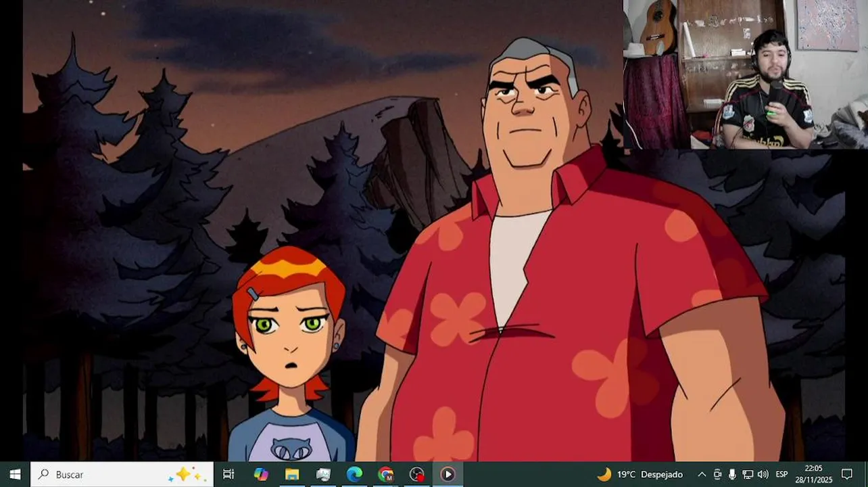This screenshot has height=487, width=868.
Task: Open the clock showing 22:05 28/11/2025
Action: 814,474
